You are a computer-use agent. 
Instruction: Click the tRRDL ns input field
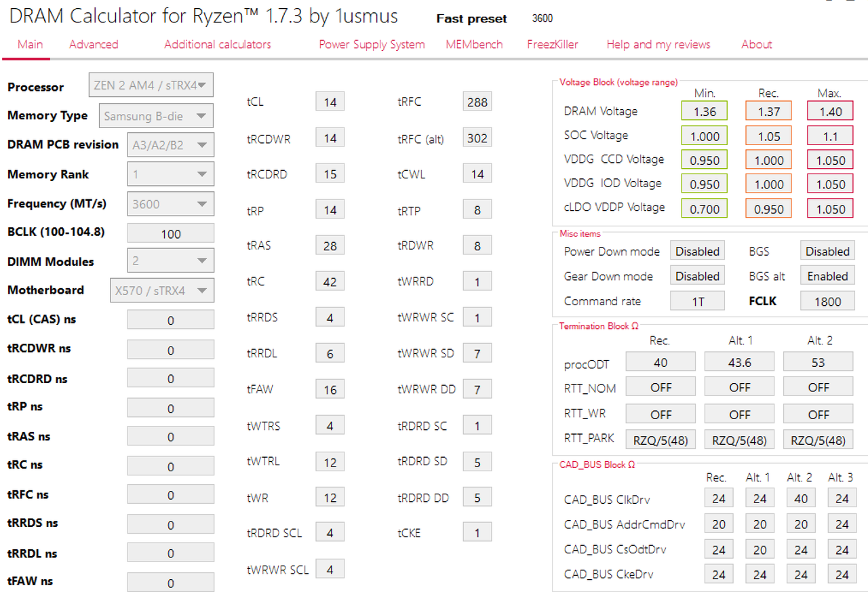click(x=171, y=553)
